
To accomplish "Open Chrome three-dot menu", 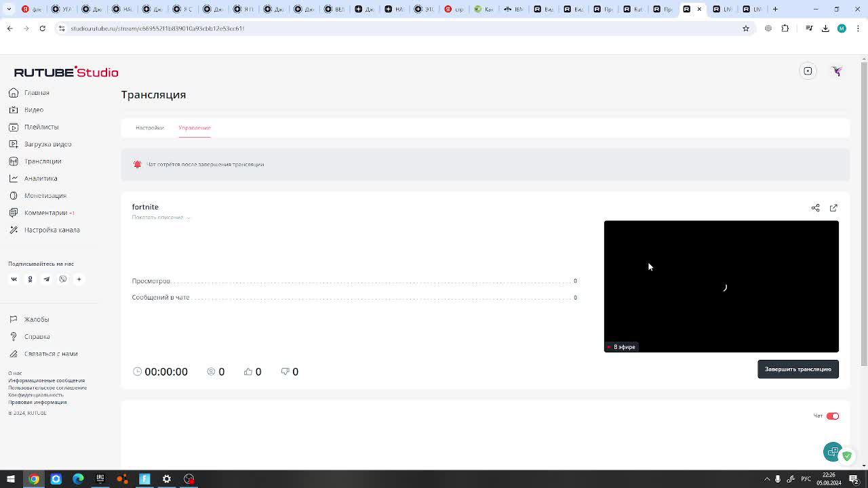I will (x=857, y=28).
